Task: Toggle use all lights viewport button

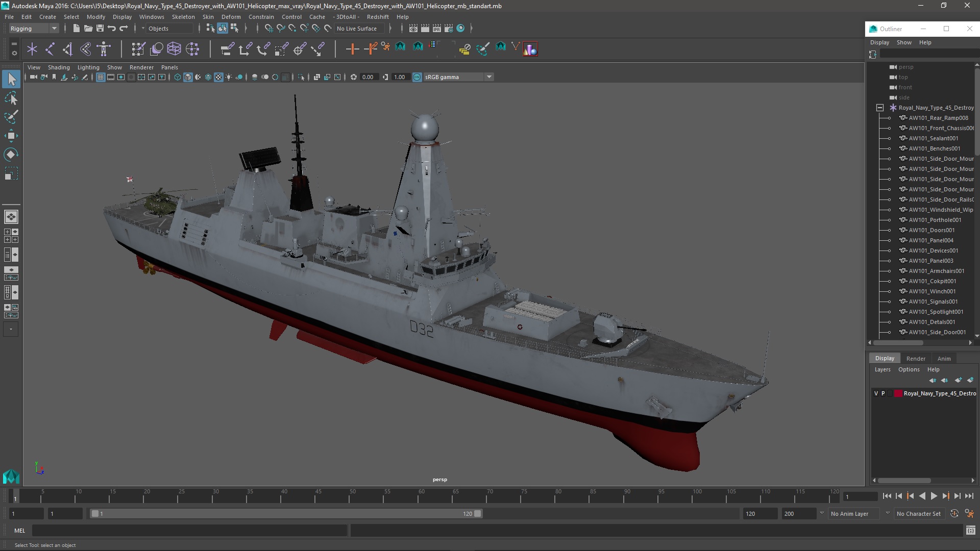Action: pos(229,77)
